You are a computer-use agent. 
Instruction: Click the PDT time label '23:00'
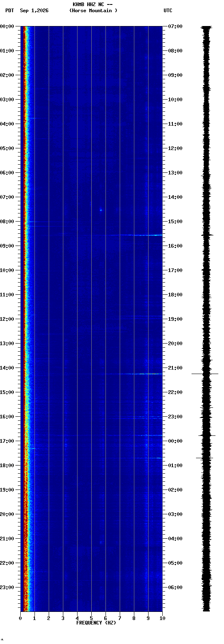point(7,587)
